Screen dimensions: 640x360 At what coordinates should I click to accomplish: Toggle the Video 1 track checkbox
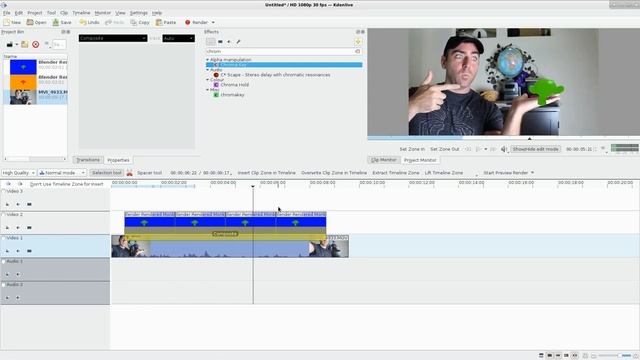click(x=4, y=238)
